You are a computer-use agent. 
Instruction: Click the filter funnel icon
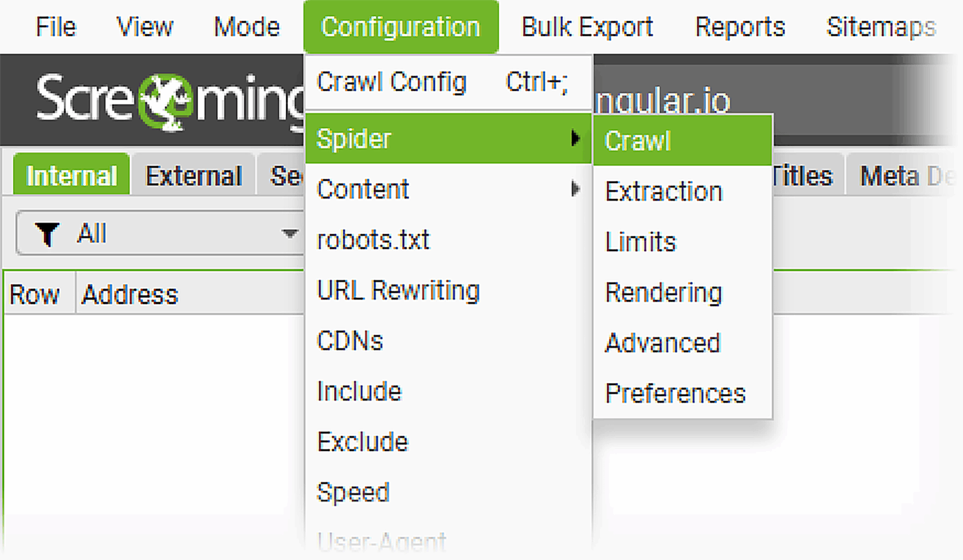[47, 233]
